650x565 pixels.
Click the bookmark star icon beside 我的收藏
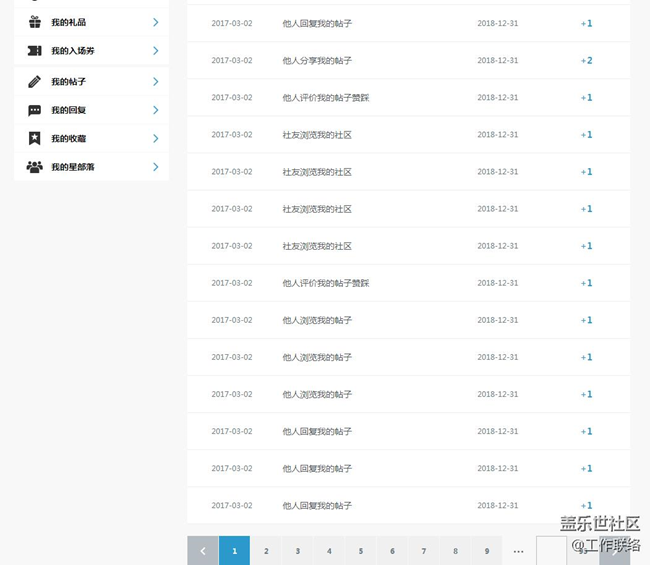click(34, 138)
